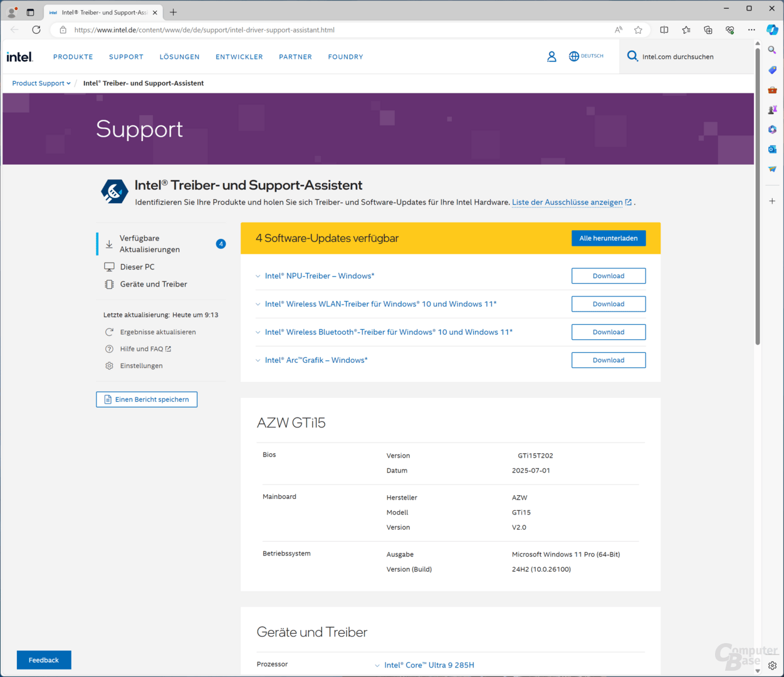Click the Ergebnisse aktualisieren refresh link

click(x=157, y=332)
